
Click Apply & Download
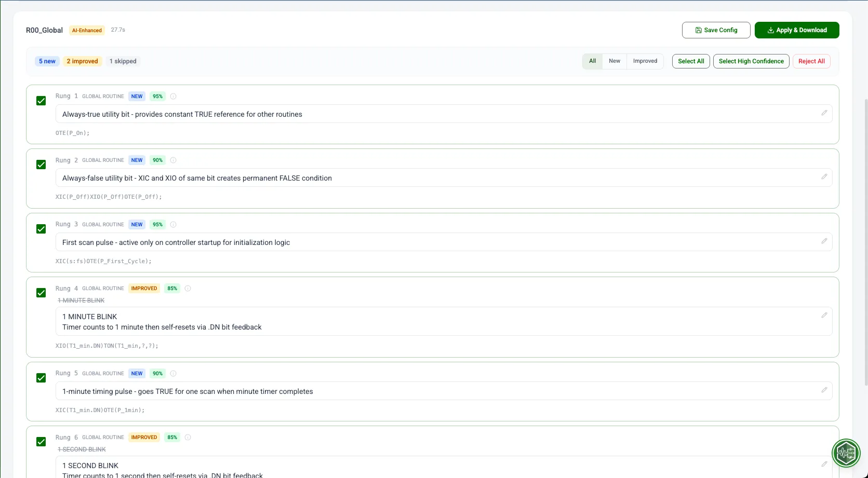pos(797,30)
